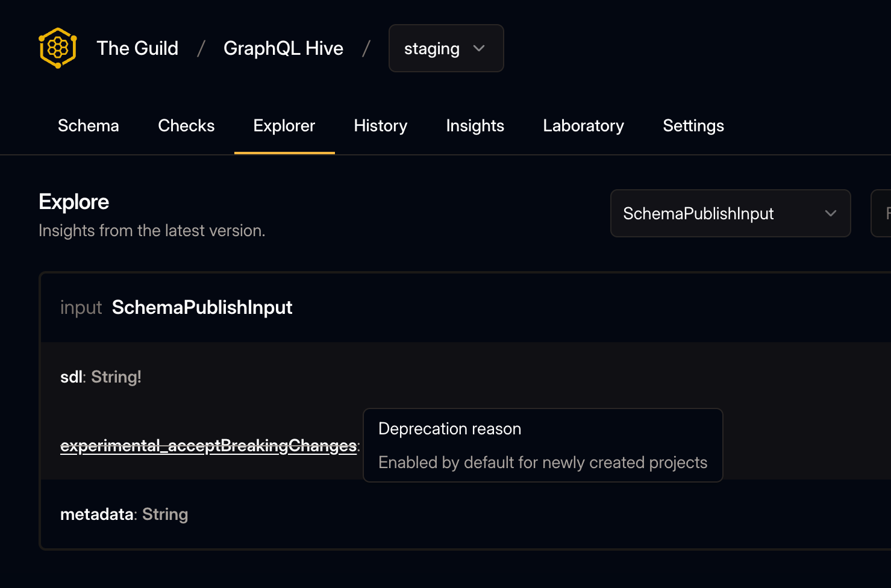Select the active Explorer tab
891x588 pixels.
(x=284, y=126)
